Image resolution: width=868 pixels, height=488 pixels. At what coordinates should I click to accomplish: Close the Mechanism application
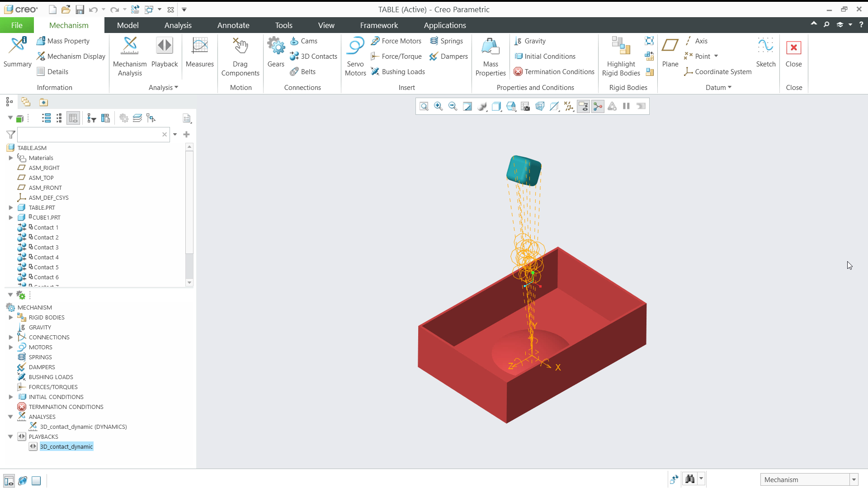point(793,52)
